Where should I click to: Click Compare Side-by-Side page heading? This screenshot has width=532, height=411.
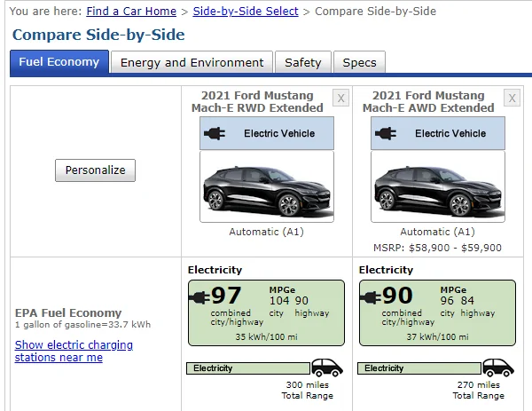(98, 35)
